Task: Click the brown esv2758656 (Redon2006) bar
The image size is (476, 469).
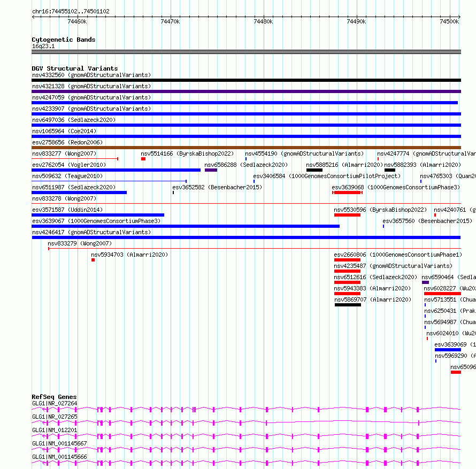Action: (x=246, y=148)
